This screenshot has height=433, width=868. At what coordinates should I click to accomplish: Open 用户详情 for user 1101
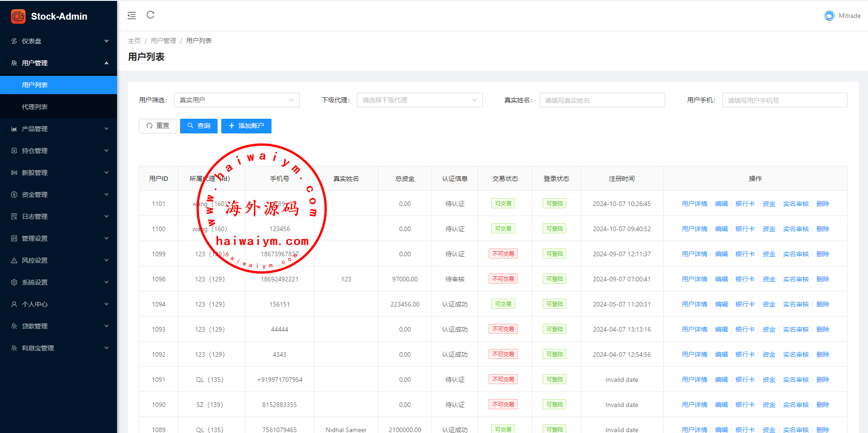point(694,204)
